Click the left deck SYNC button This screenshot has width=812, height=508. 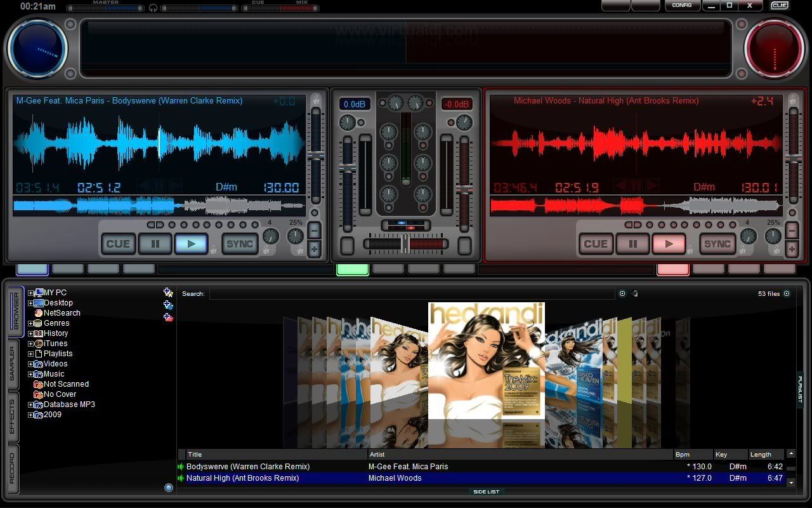[240, 244]
